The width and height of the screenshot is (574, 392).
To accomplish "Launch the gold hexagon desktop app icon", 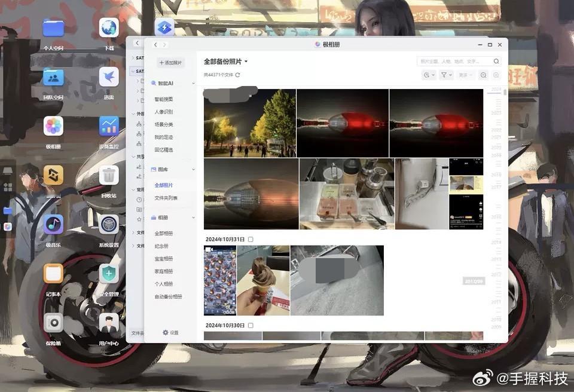I will point(53,175).
